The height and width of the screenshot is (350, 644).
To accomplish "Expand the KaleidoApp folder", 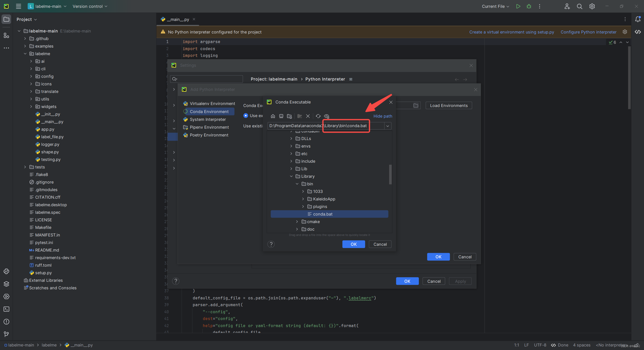I will 303,199.
